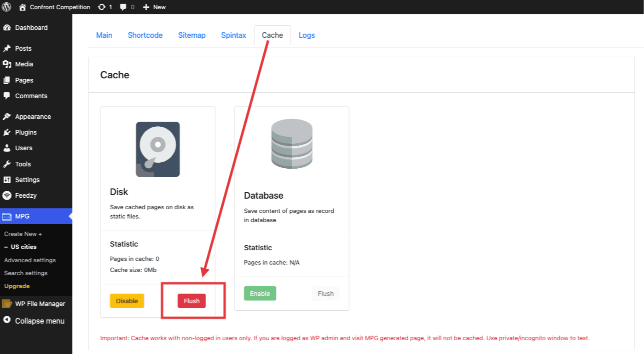644x354 pixels.
Task: Click the Disk drive image
Action: [157, 149]
